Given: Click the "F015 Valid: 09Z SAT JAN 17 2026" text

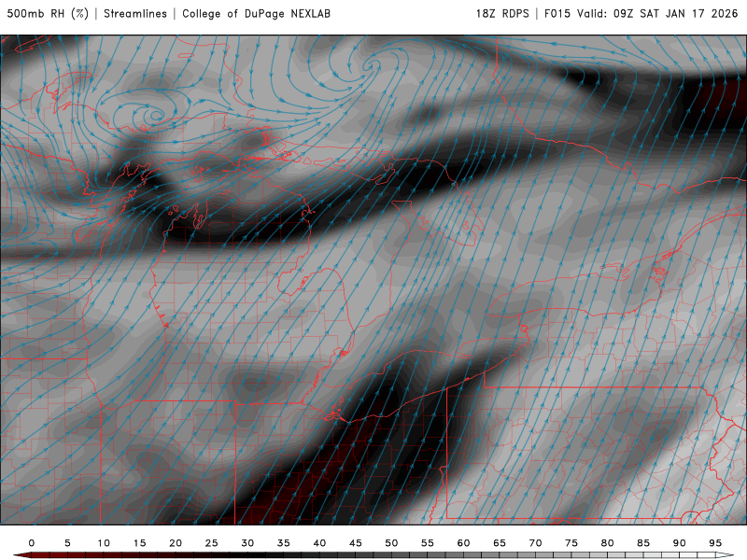Looking at the screenshot, I should (641, 14).
